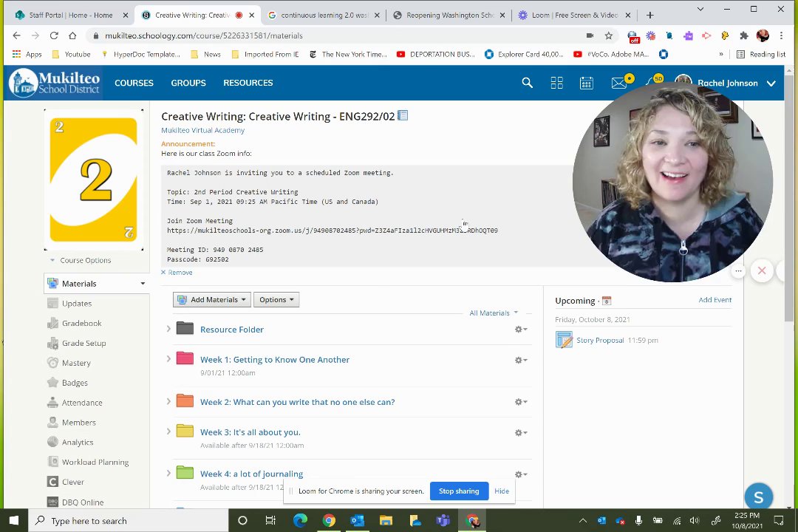
Task: Click the Windows search box
Action: [x=129, y=521]
